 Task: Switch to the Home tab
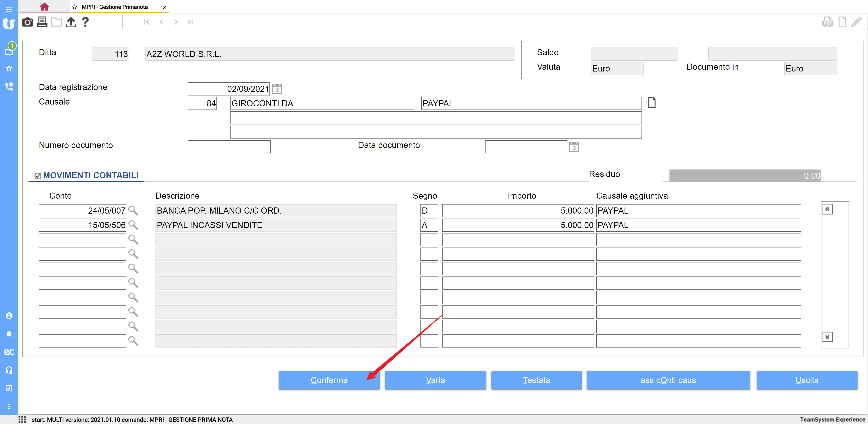click(44, 7)
